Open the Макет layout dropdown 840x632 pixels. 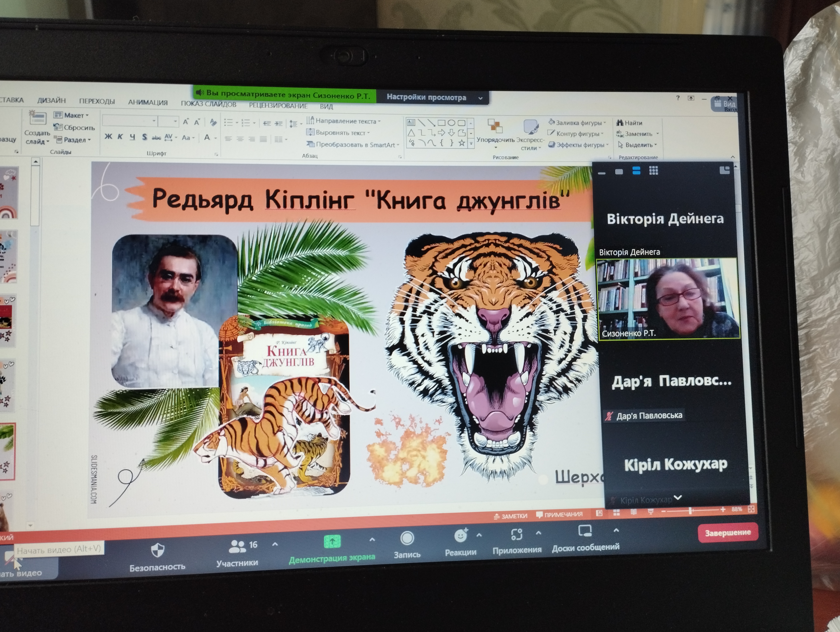pyautogui.click(x=71, y=115)
